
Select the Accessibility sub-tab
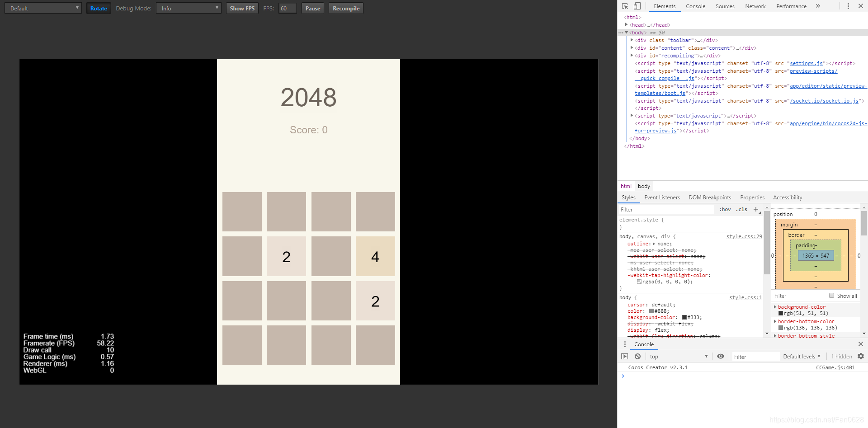point(788,198)
